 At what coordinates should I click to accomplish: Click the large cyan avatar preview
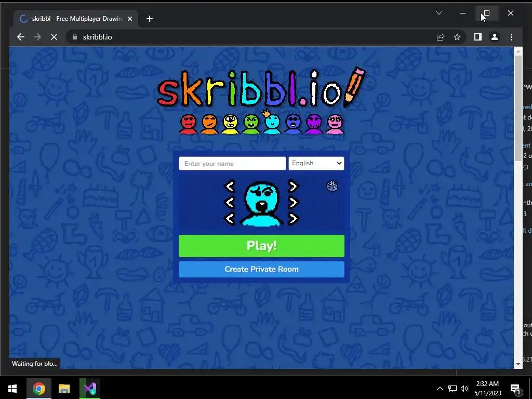point(261,203)
